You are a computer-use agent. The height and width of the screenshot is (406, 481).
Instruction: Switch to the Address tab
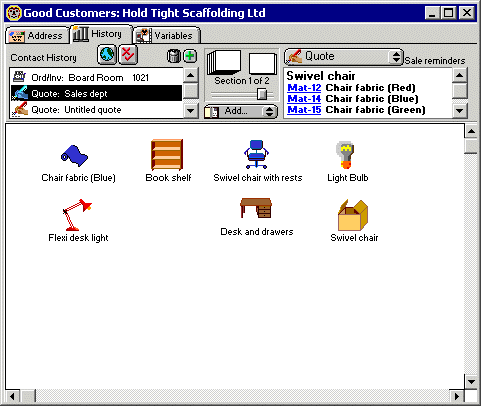coord(37,35)
